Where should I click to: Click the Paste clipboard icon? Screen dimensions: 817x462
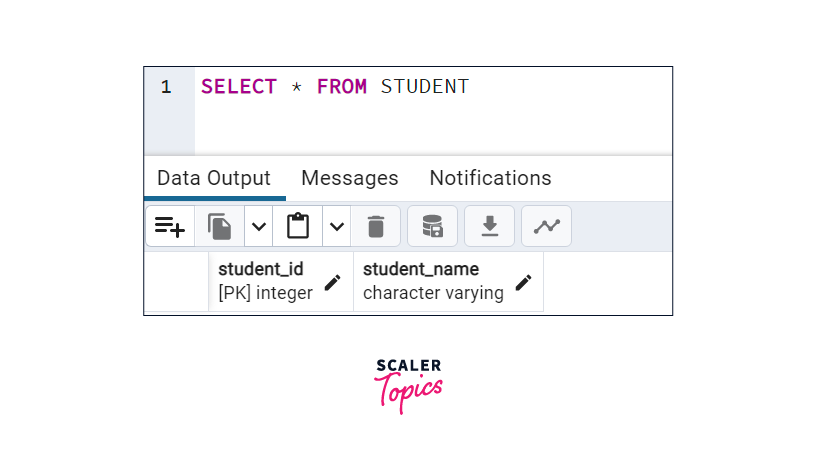tap(298, 227)
